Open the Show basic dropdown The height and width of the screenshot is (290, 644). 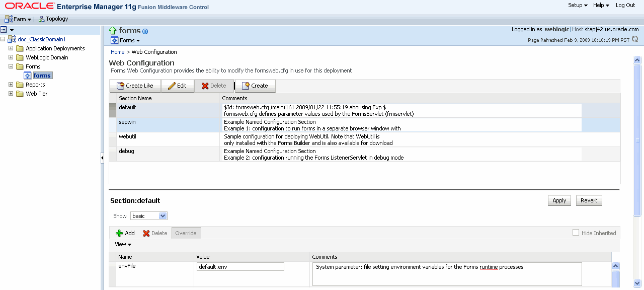148,215
